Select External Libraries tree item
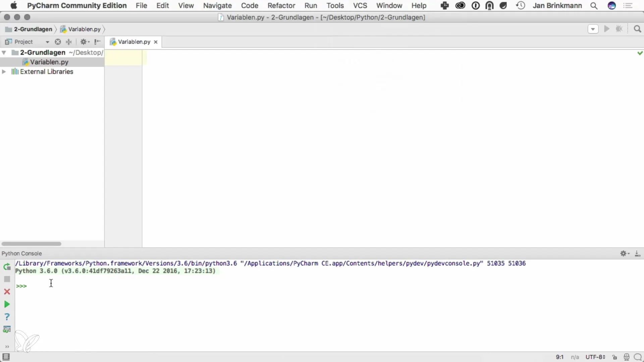This screenshot has height=362, width=644. (47, 72)
